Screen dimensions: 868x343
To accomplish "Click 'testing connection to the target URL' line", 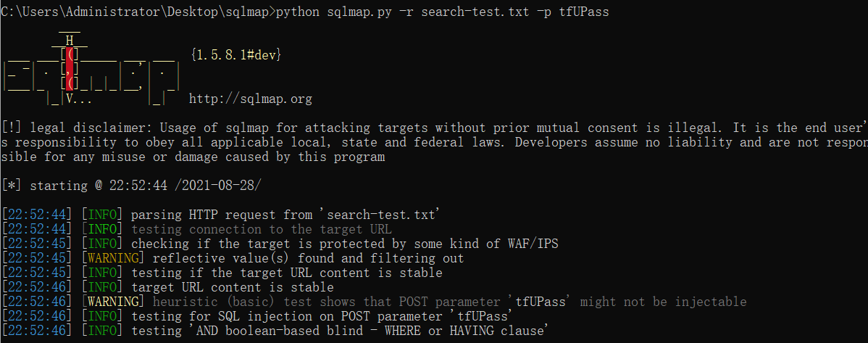I will tap(261, 229).
